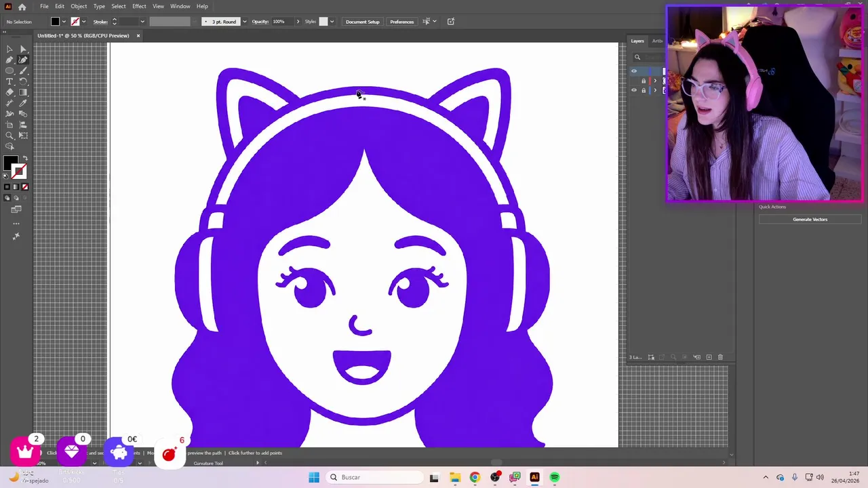The width and height of the screenshot is (868, 488).
Task: Select the Curvature tool
Action: 23,60
